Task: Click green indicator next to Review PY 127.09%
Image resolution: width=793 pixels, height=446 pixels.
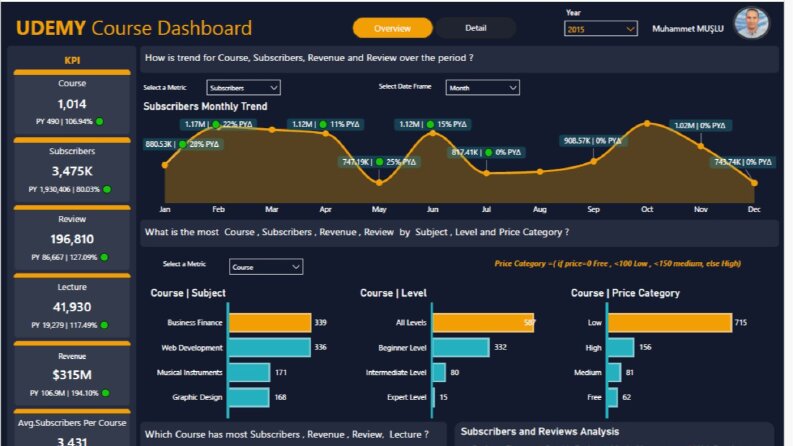Action: coord(104,257)
